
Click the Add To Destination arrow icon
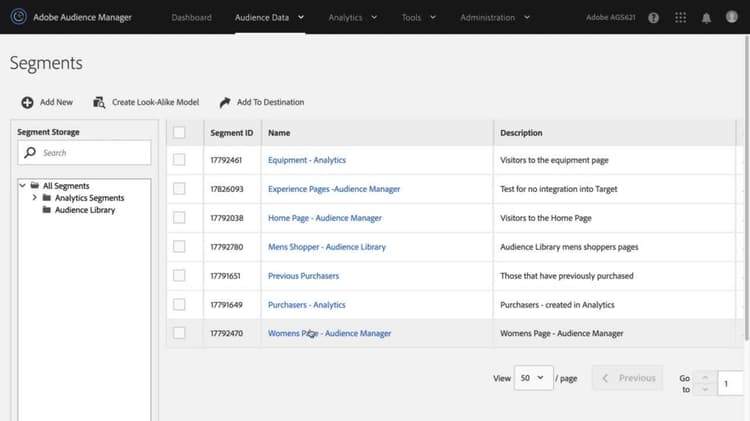coord(225,102)
